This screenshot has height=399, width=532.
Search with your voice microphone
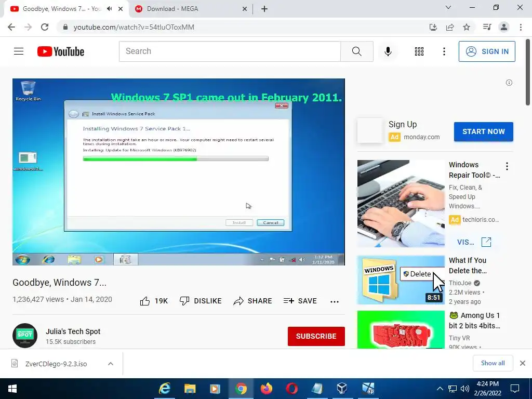(388, 51)
